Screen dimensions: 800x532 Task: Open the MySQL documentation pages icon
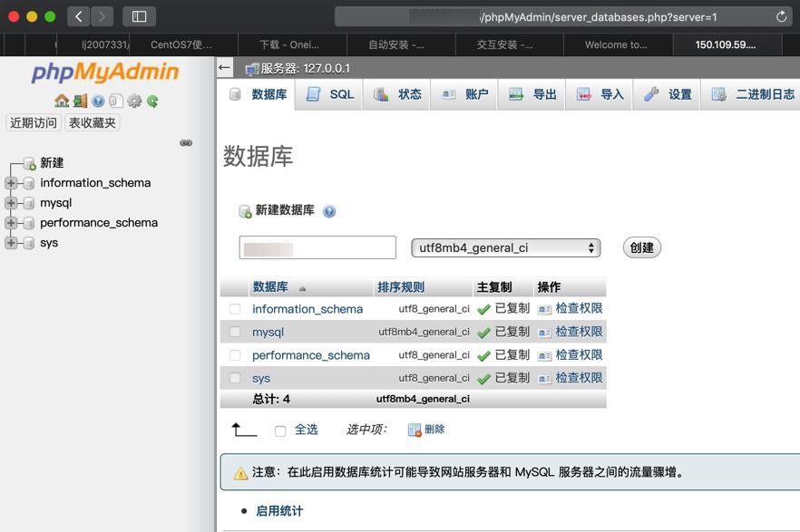click(x=116, y=101)
